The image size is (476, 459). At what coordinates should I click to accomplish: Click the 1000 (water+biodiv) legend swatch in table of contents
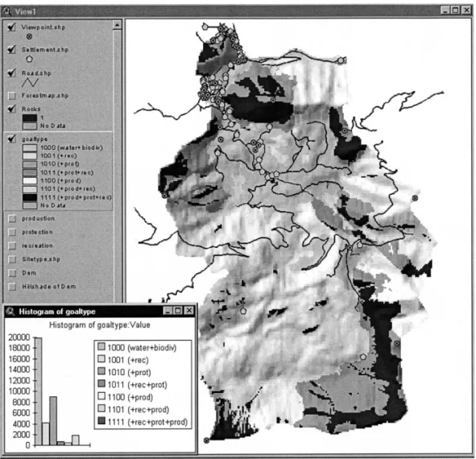(30, 148)
